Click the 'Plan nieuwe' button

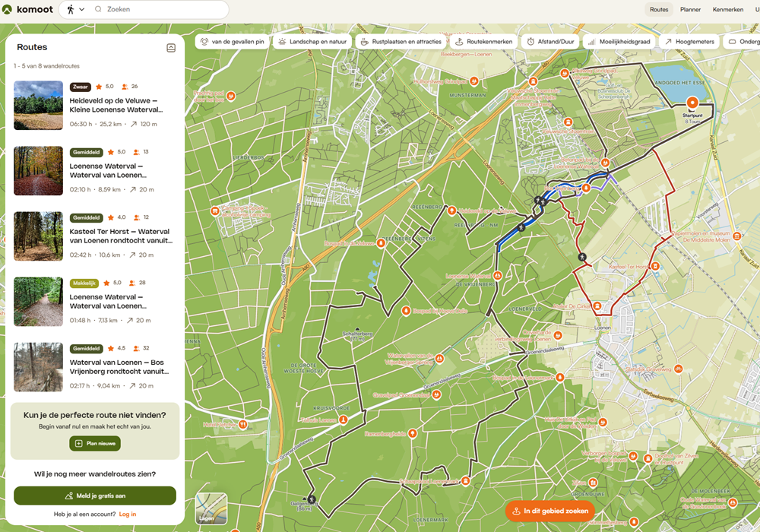click(95, 443)
